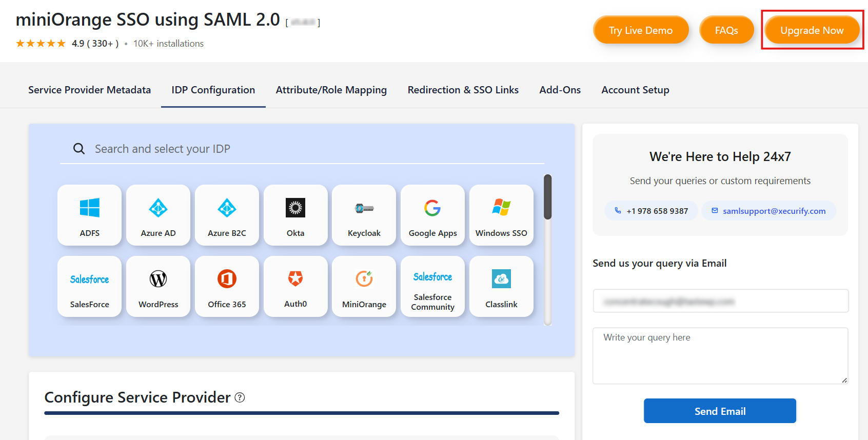Screen dimensions: 868x440
Task: Click the Configure Service Provider help icon
Action: (240, 397)
